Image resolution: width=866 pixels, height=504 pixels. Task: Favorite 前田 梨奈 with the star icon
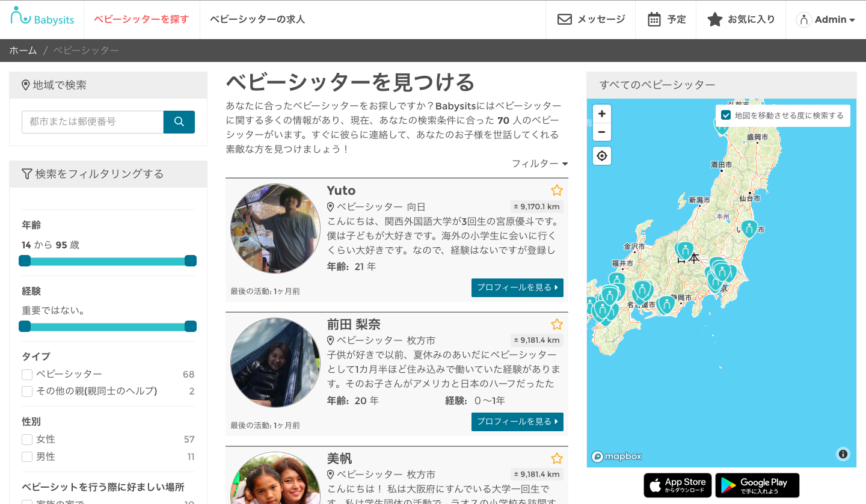557,325
